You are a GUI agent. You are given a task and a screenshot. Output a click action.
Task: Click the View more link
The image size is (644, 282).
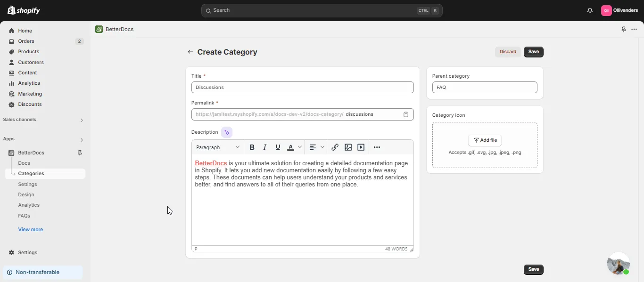click(x=31, y=230)
